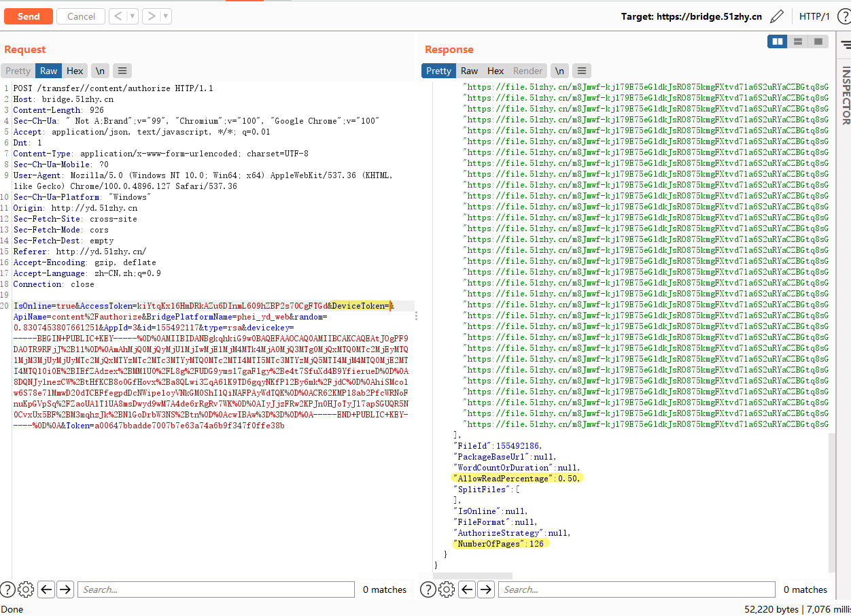
Task: Click the orange Send button
Action: point(28,16)
